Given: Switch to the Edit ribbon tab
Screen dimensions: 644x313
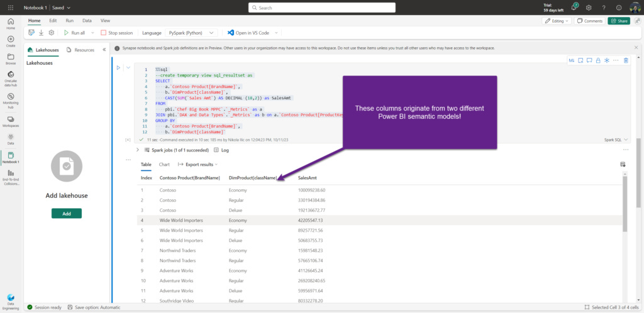Looking at the screenshot, I should click(x=53, y=21).
